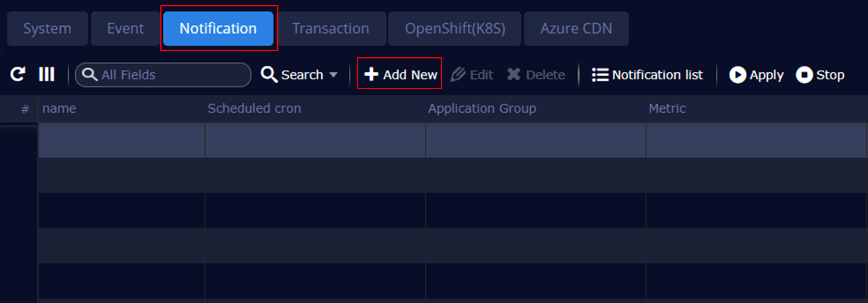Select the Azure CDN tab
868x303 pixels.
[x=576, y=28]
